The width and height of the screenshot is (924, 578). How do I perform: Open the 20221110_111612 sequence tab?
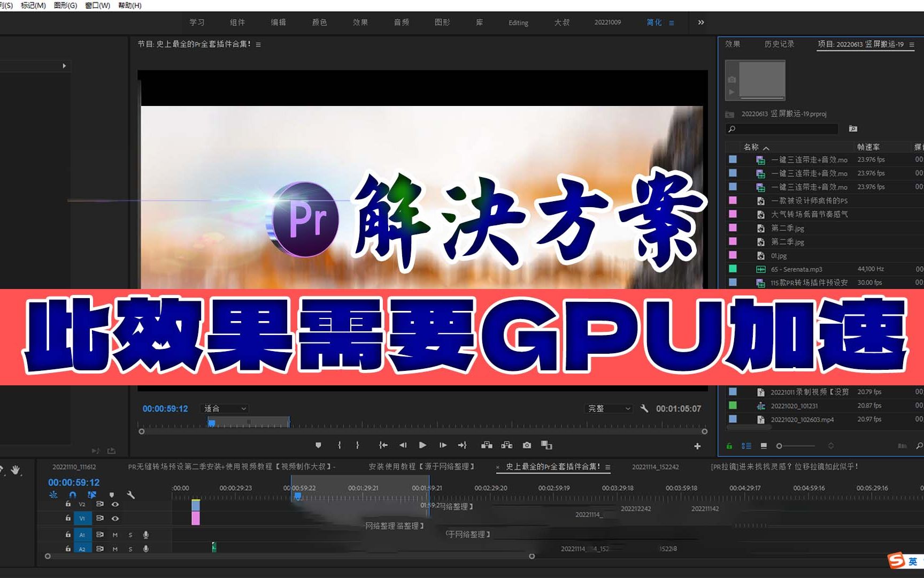(x=74, y=467)
